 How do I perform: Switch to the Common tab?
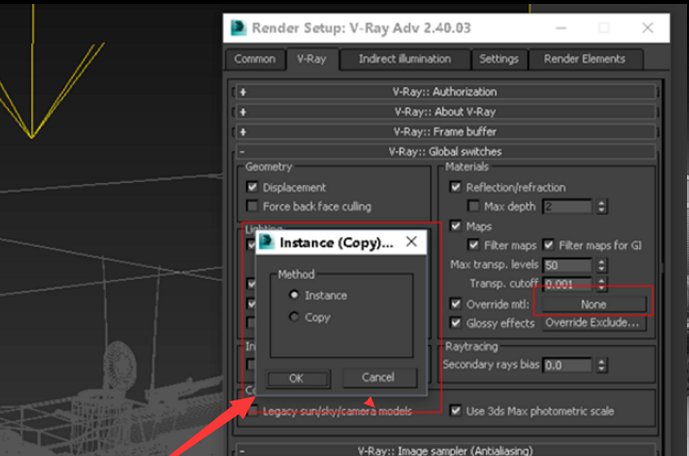[255, 59]
